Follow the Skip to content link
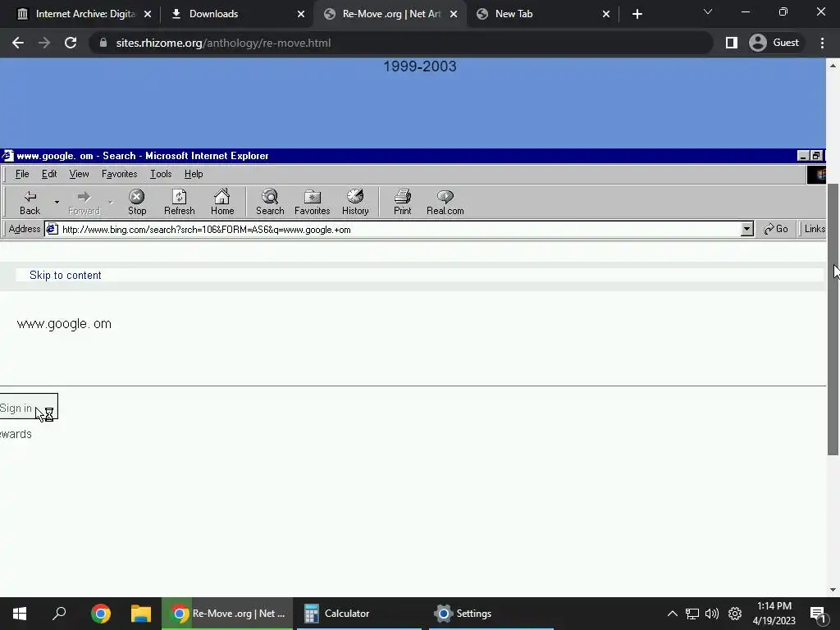This screenshot has height=630, width=840. [66, 276]
